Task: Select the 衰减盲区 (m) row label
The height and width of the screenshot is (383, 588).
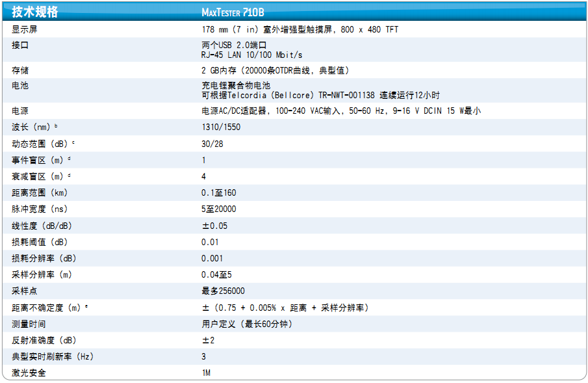Action: tap(41, 176)
